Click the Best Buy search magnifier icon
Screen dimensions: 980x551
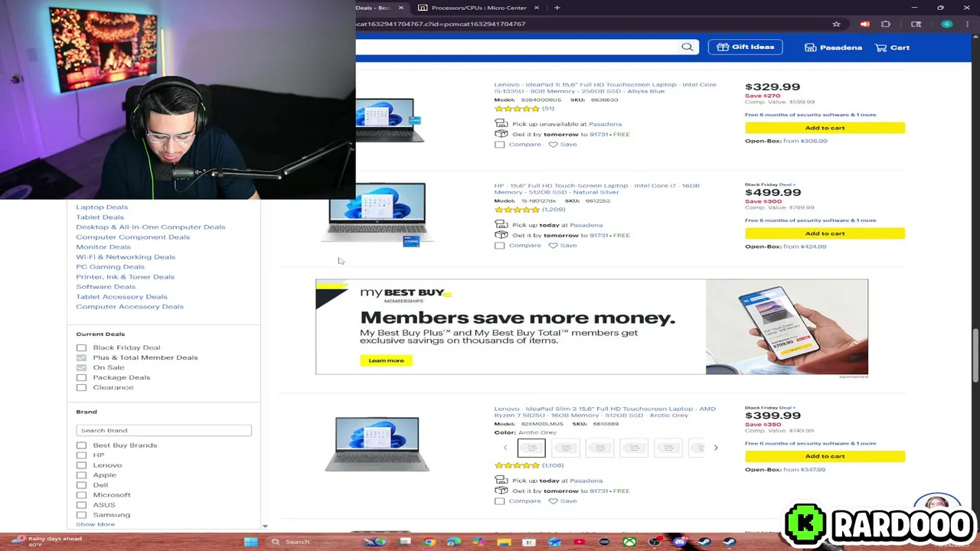pos(687,47)
